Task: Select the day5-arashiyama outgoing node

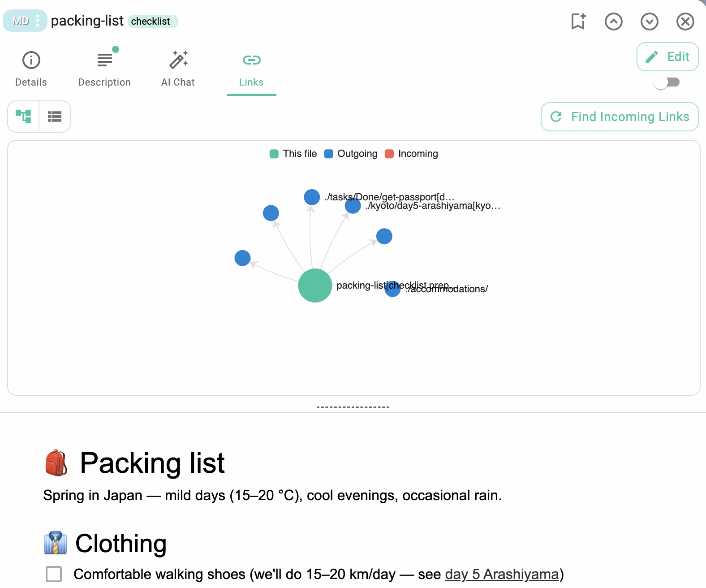Action: [353, 206]
